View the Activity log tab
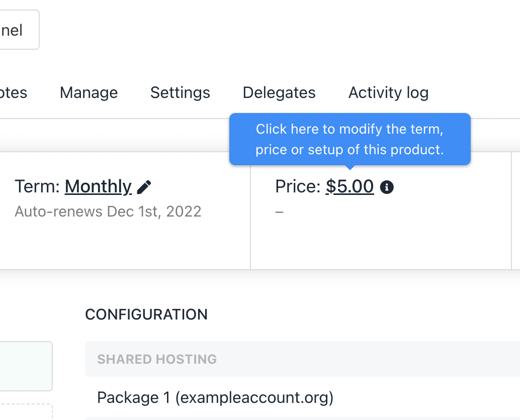 point(388,92)
